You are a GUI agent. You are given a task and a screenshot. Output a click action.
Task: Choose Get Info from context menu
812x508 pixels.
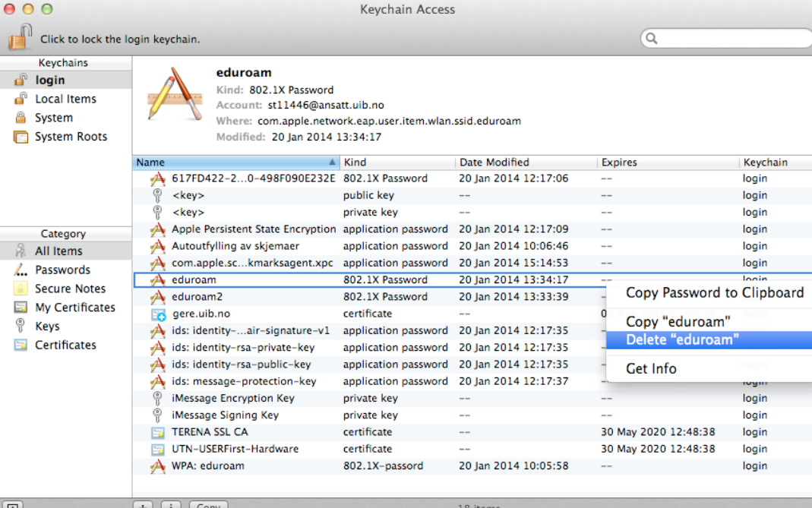coord(709,369)
